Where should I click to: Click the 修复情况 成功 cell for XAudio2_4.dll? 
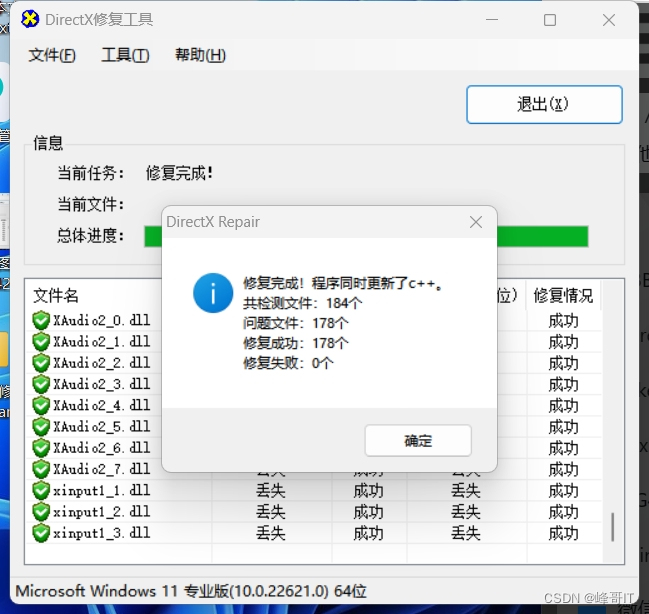tap(563, 406)
